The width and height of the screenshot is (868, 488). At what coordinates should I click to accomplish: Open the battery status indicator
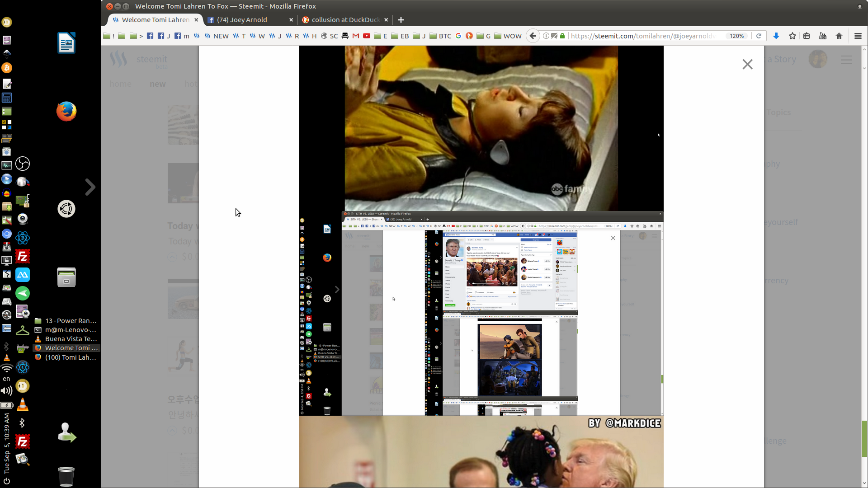click(x=6, y=405)
